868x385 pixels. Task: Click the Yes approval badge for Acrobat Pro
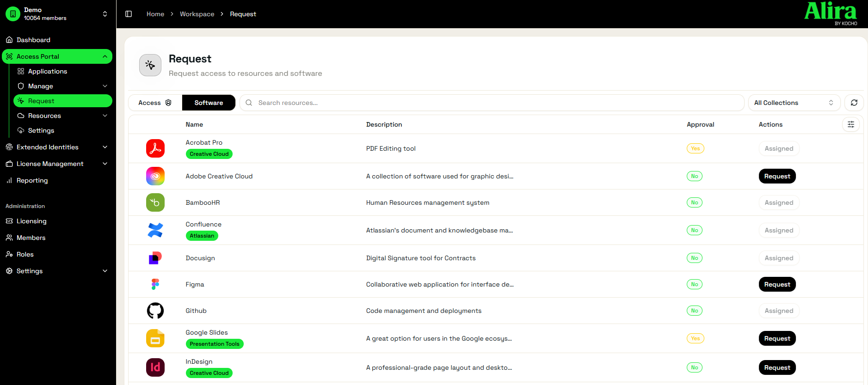pos(695,148)
